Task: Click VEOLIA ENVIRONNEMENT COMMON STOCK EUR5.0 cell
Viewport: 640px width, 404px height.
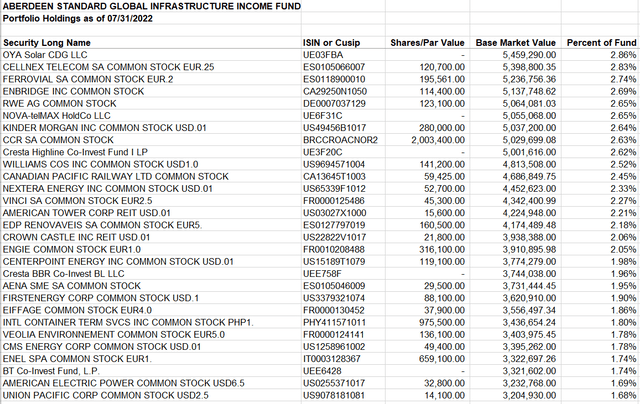Action: pos(113,335)
